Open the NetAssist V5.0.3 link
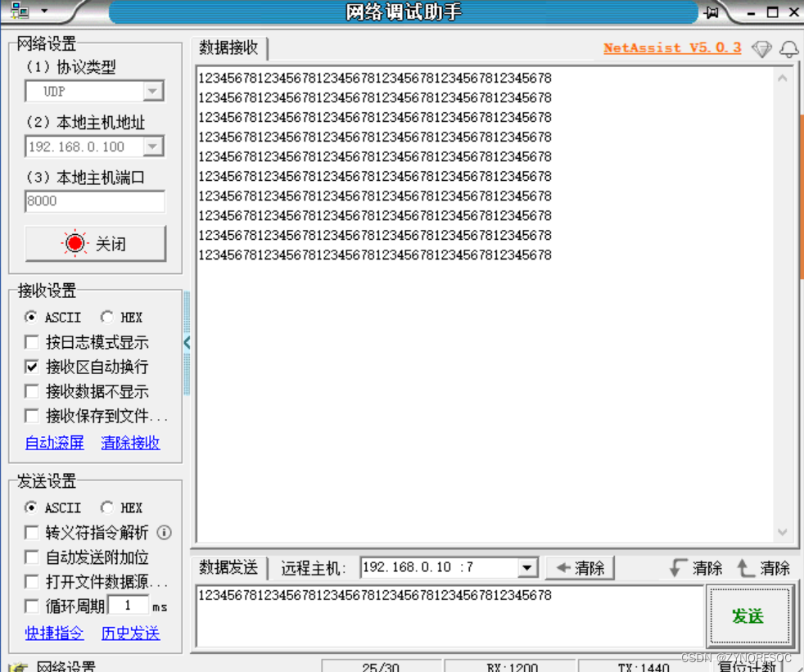Image resolution: width=804 pixels, height=672 pixels. 671,47
